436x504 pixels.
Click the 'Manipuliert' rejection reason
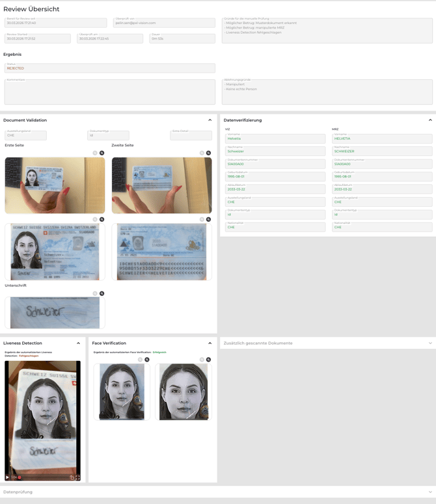[235, 84]
